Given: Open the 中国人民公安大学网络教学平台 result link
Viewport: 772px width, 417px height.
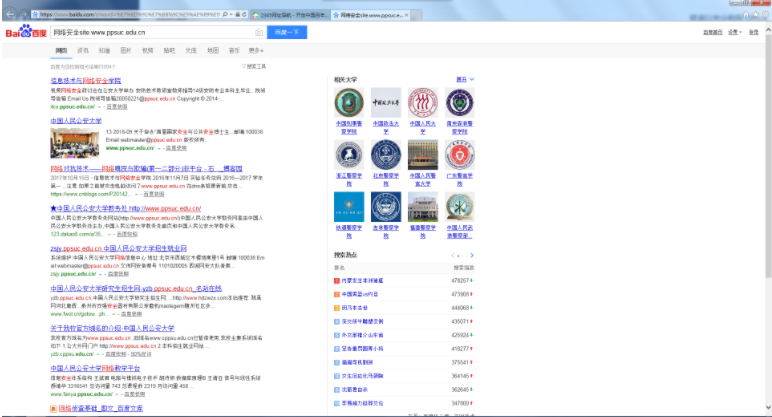Looking at the screenshot, I should [95, 368].
